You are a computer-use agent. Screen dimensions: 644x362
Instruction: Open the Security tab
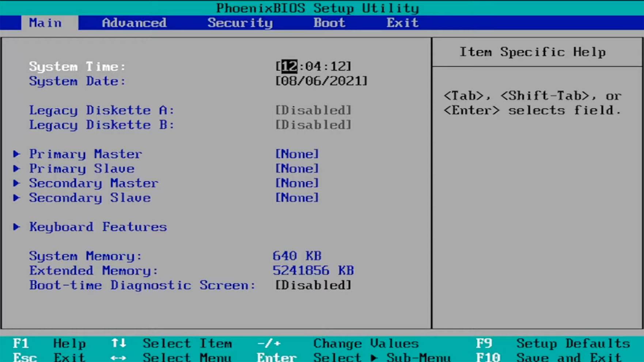[x=240, y=23]
